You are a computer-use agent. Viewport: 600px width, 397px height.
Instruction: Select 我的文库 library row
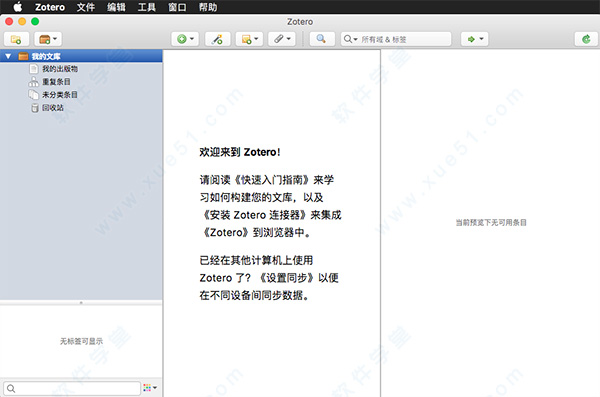click(81, 56)
